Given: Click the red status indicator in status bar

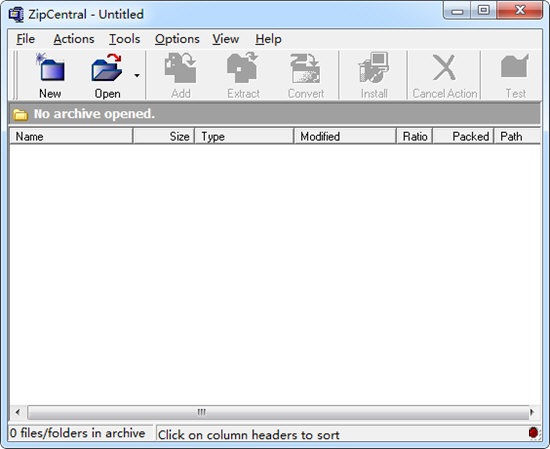Looking at the screenshot, I should pos(534,433).
